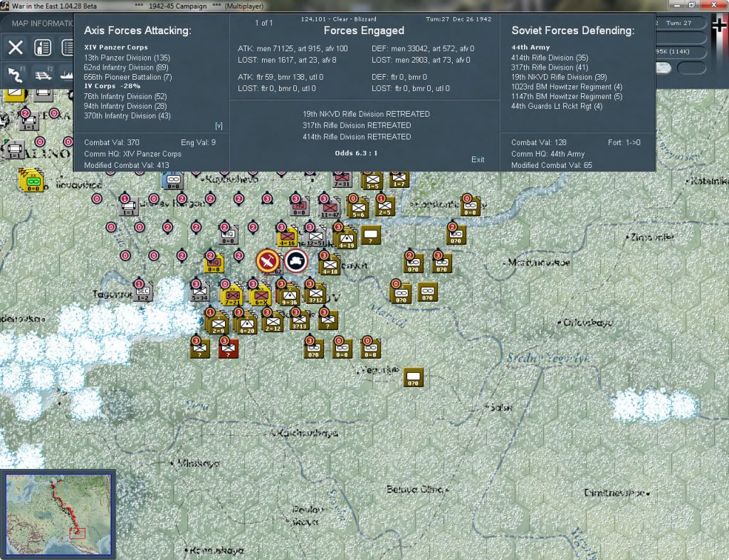The image size is (729, 560).
Task: Click "656th Pioneer Battalion (7)" entry
Action: click(x=128, y=77)
